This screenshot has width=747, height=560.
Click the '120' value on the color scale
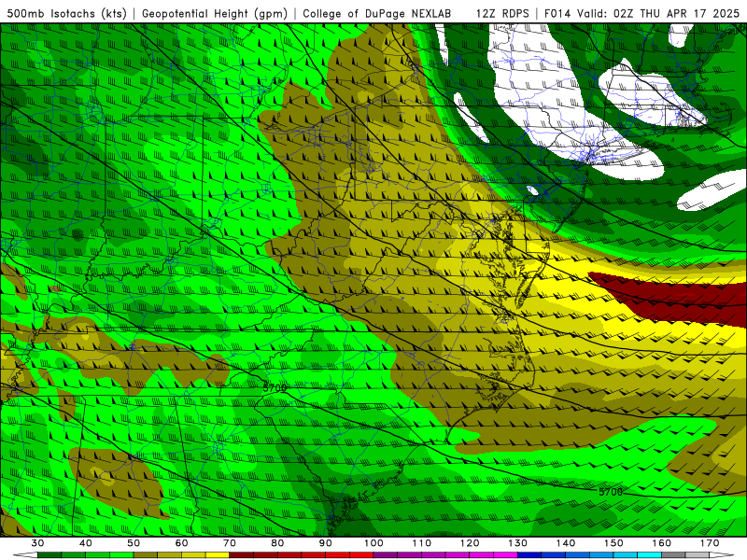tap(470, 543)
